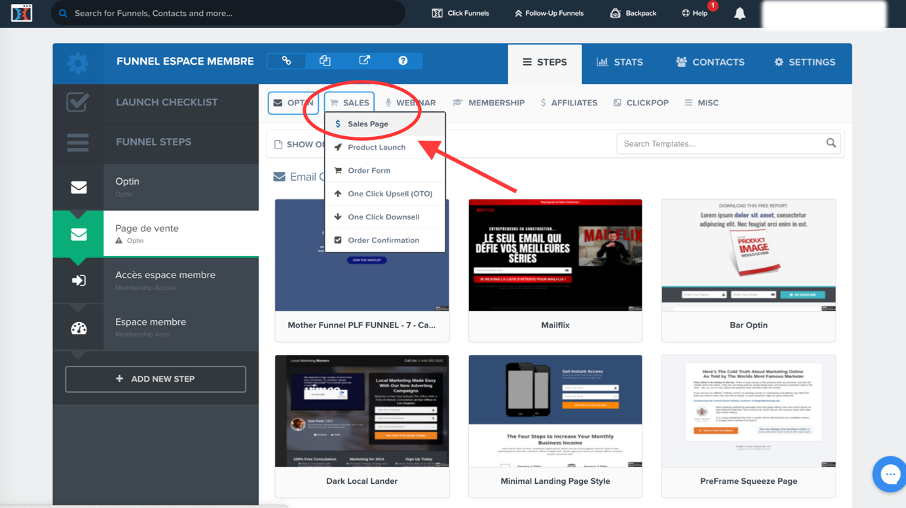
Task: Select Product Launch option
Action: [385, 147]
